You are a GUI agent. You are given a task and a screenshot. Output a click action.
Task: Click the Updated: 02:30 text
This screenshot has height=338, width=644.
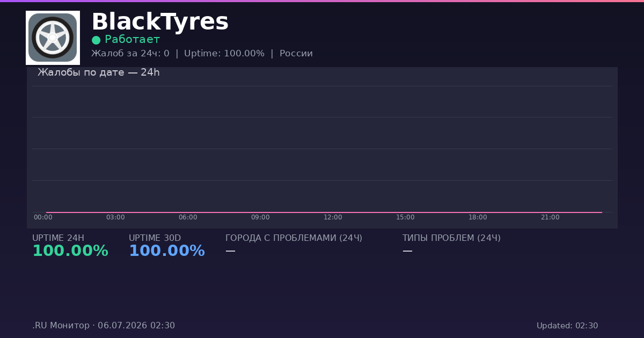(567, 326)
